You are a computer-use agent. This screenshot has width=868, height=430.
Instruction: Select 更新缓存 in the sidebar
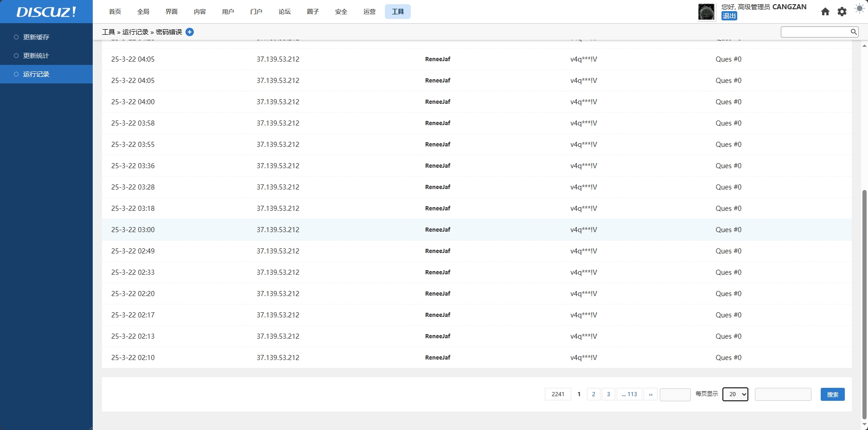coord(36,37)
